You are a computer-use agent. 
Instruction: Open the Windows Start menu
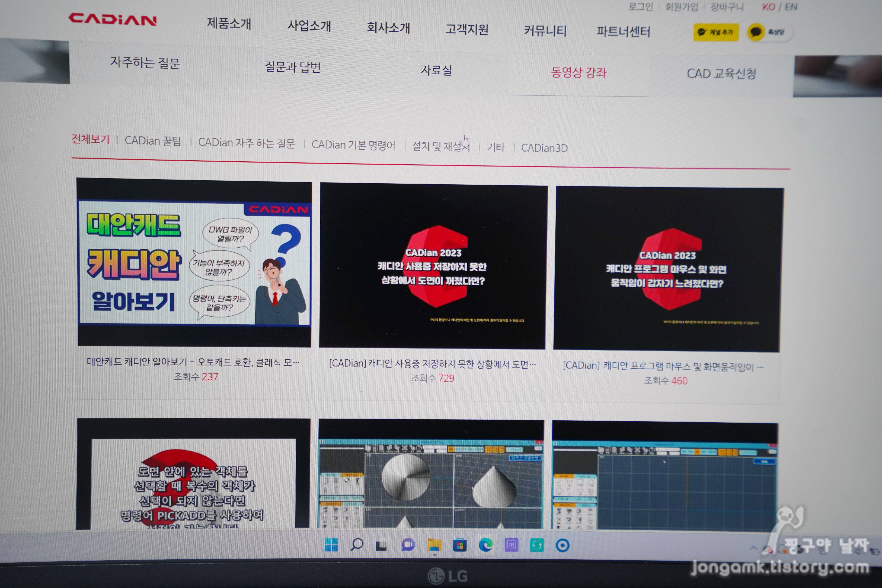331,545
